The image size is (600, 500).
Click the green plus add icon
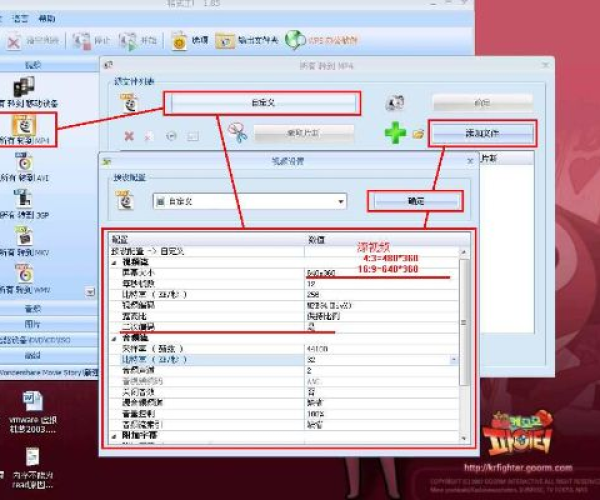pyautogui.click(x=395, y=133)
